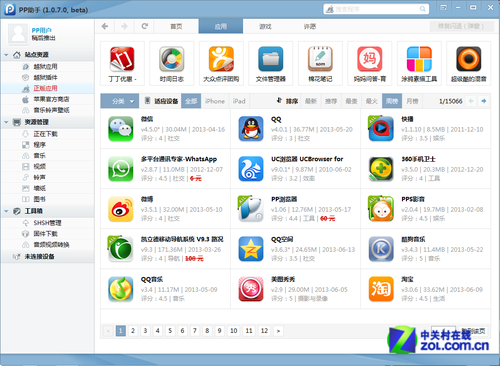Viewport: 500px width, 366px height.
Task: Sort apps by 最火
Action: 371,101
